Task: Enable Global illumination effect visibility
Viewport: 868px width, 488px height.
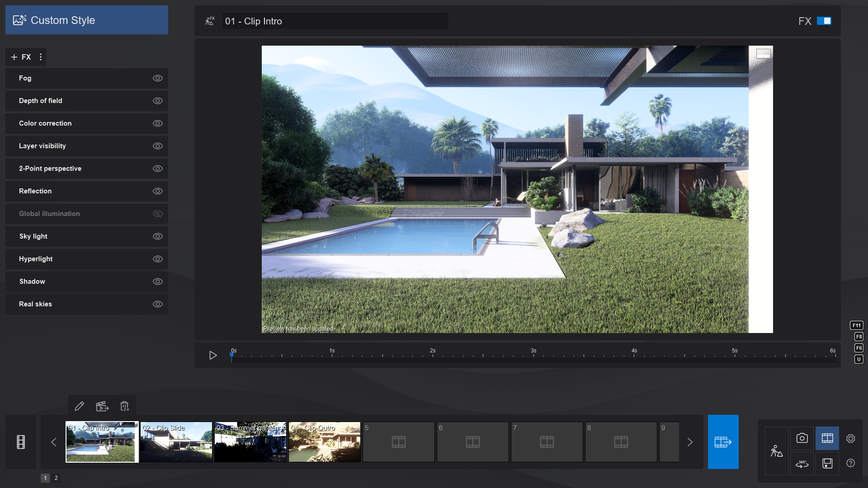Action: coord(157,214)
